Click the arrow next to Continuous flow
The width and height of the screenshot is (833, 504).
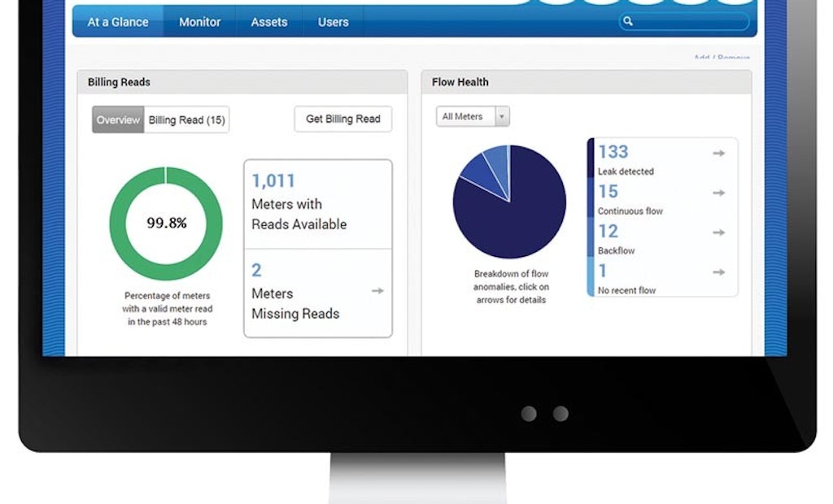click(717, 193)
